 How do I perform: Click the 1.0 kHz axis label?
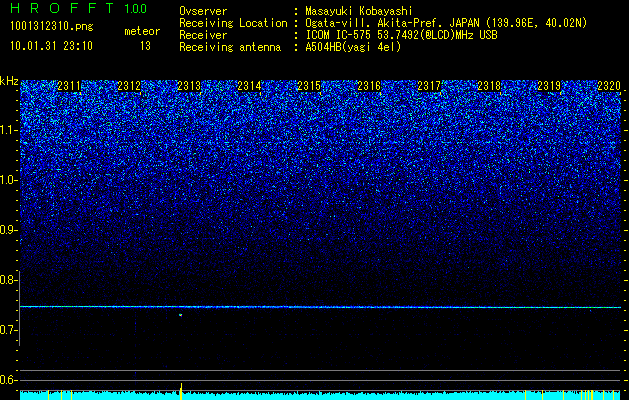point(9,180)
